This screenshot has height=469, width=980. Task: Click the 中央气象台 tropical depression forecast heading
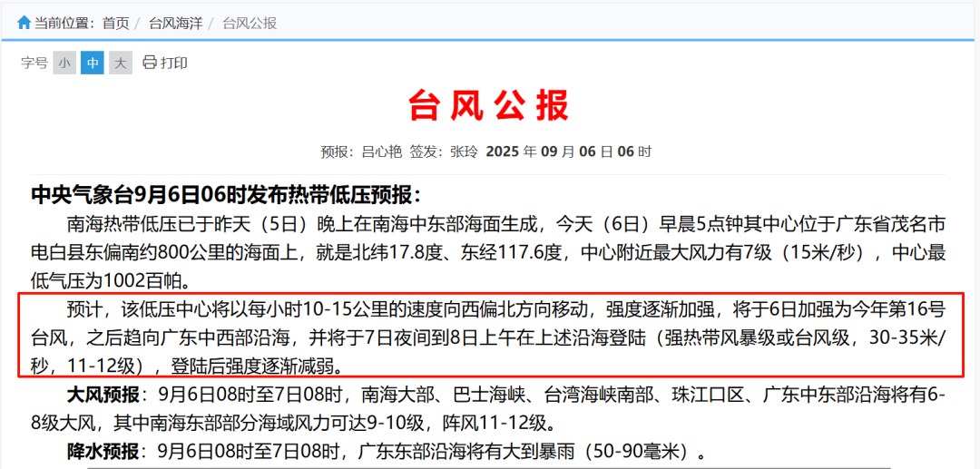click(x=225, y=195)
